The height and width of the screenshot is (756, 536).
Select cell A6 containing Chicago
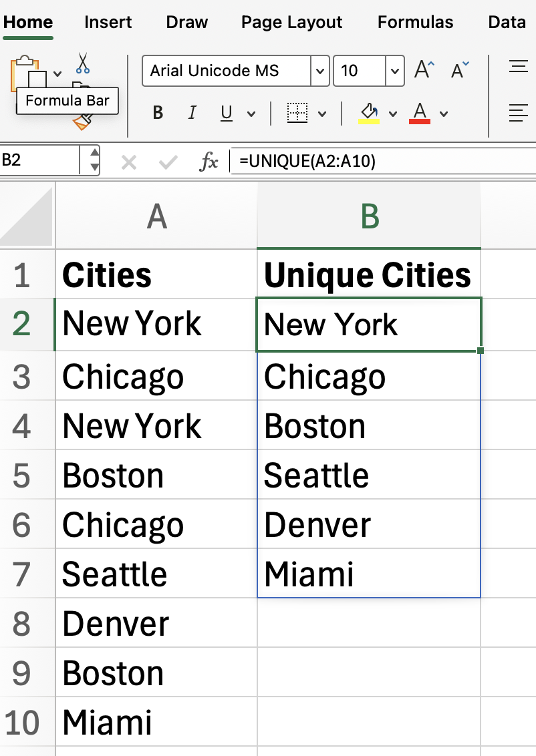[156, 524]
